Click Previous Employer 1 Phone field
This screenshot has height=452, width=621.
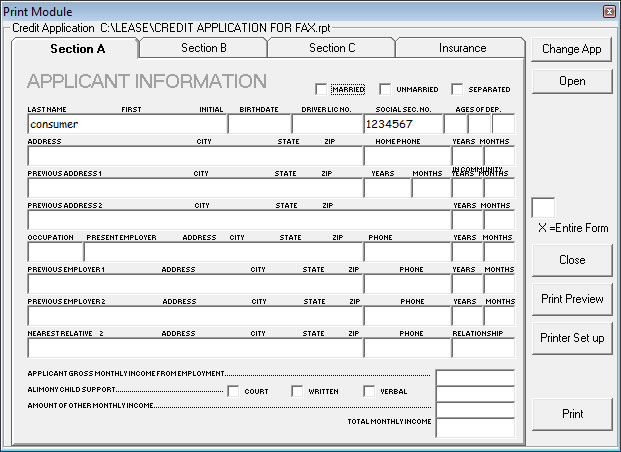point(407,284)
